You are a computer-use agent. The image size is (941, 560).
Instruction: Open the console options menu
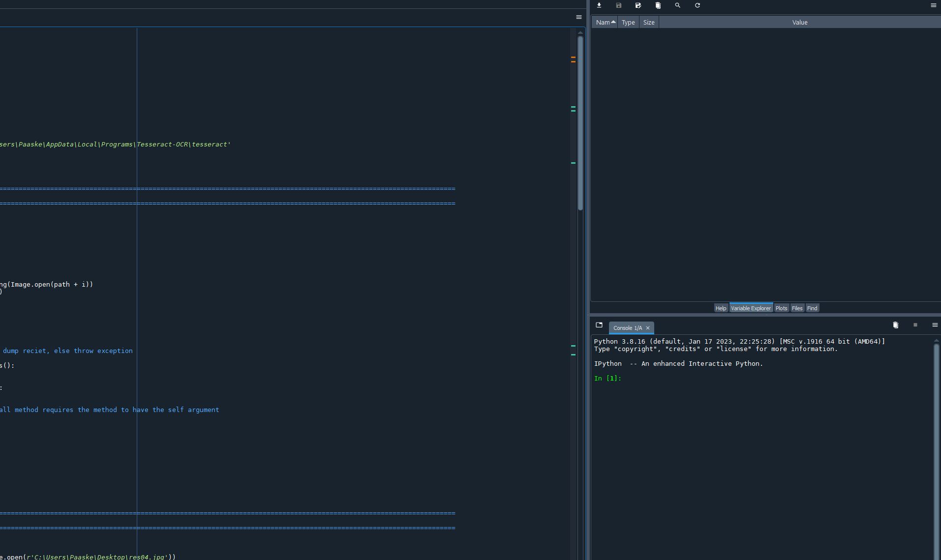(x=934, y=325)
